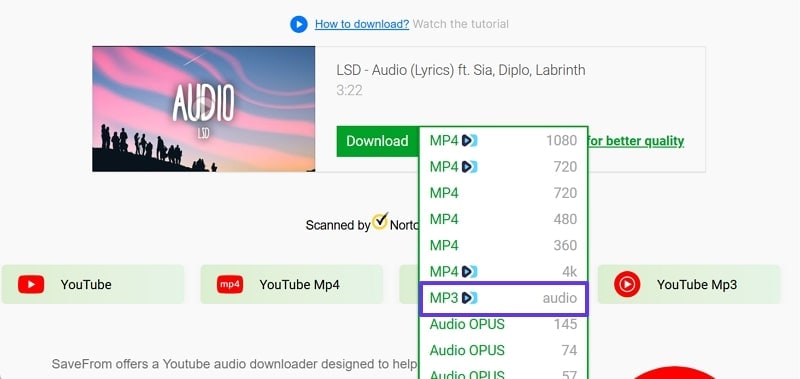Screen dimensions: 800x379
Task: Click converter icon beside MP3
Action: pyautogui.click(x=469, y=298)
